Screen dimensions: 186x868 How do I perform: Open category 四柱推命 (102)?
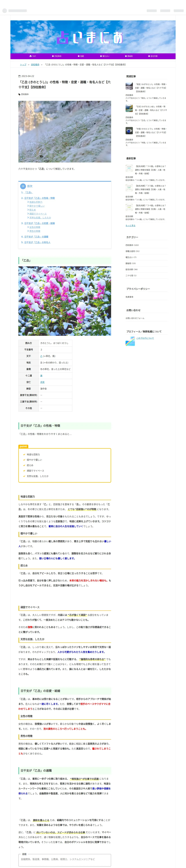pyautogui.click(x=132, y=245)
